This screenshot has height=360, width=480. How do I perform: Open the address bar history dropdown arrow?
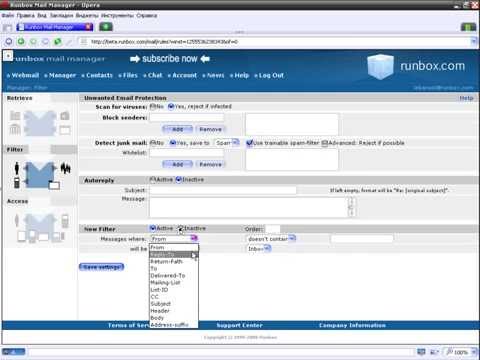tap(474, 42)
